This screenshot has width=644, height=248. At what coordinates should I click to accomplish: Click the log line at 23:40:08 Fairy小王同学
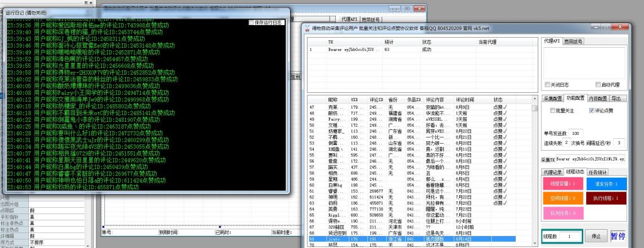pyautogui.click(x=87, y=93)
